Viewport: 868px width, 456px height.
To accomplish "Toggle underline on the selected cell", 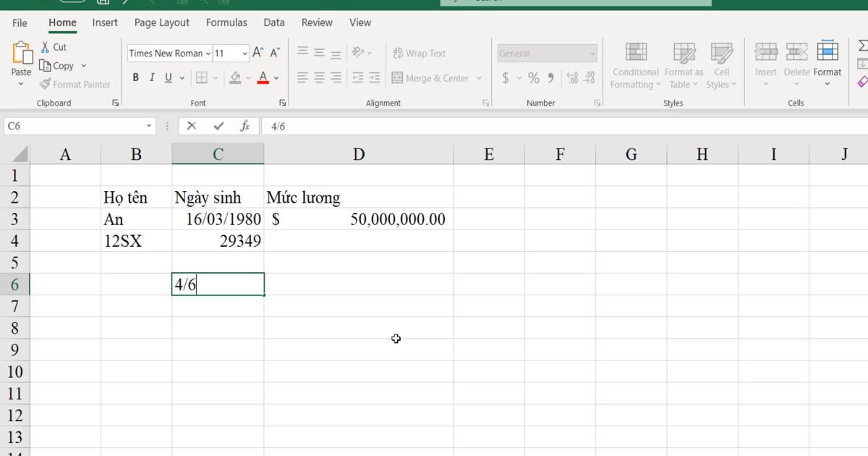I will pyautogui.click(x=167, y=77).
